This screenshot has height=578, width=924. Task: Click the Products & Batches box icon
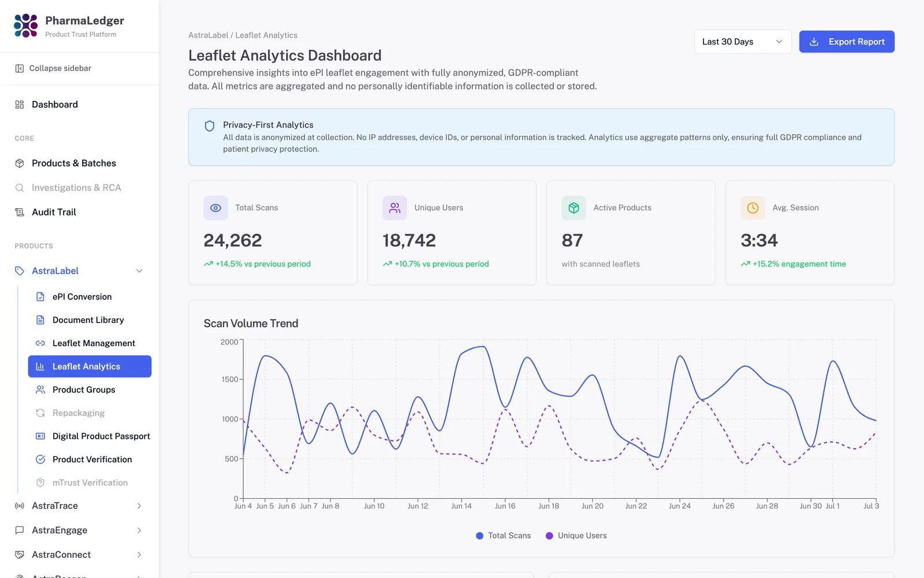(20, 164)
